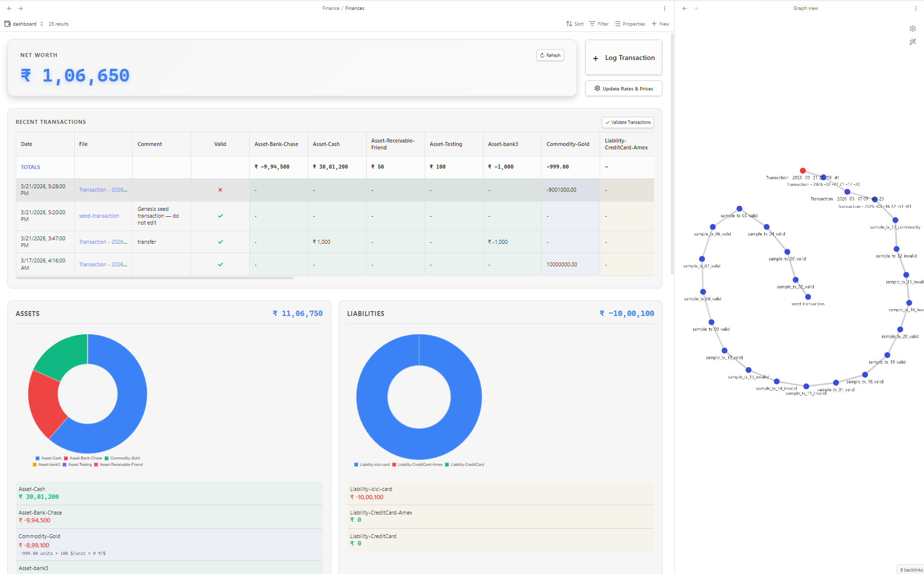Open the Filter options
The width and height of the screenshot is (924, 574).
click(599, 24)
